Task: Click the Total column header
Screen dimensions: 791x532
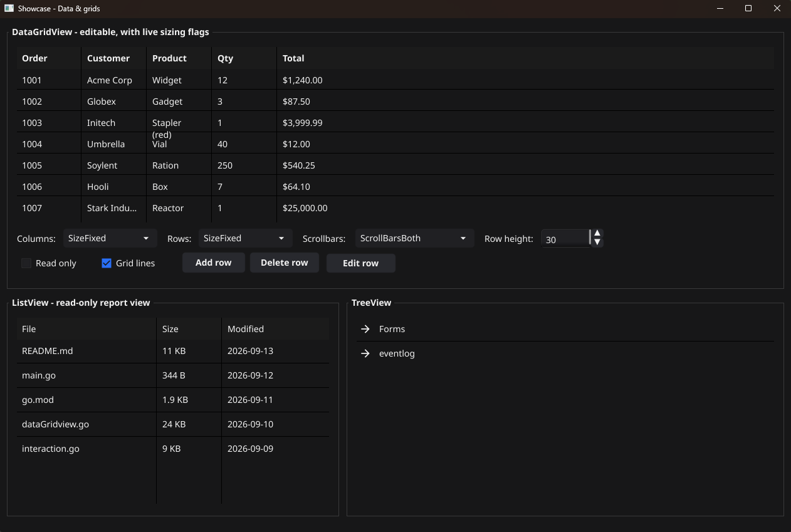Action: [525, 58]
